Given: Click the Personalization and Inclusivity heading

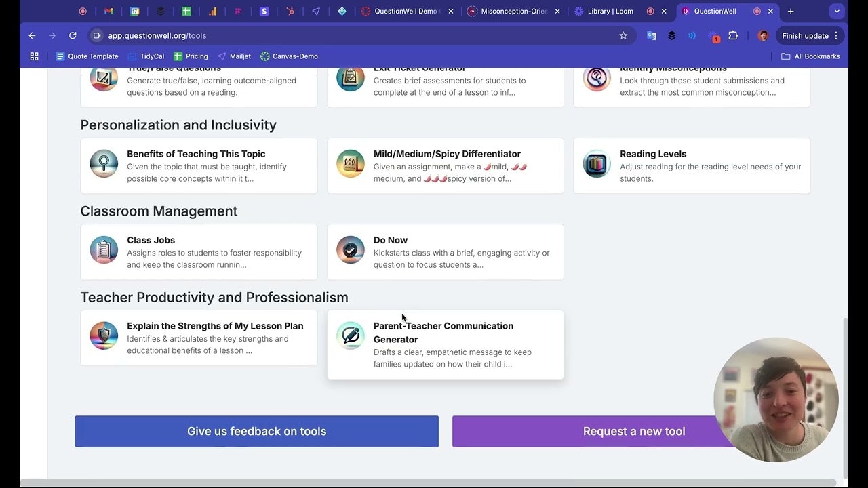Looking at the screenshot, I should coord(178,125).
